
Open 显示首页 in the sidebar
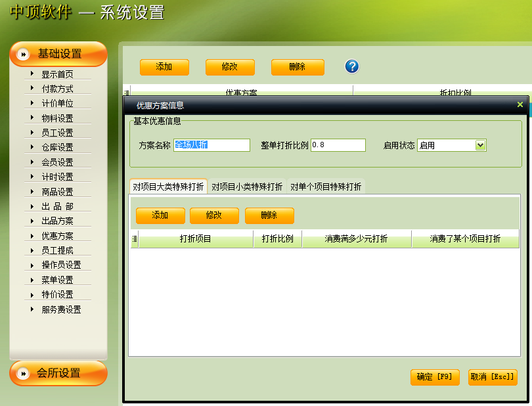coord(57,74)
